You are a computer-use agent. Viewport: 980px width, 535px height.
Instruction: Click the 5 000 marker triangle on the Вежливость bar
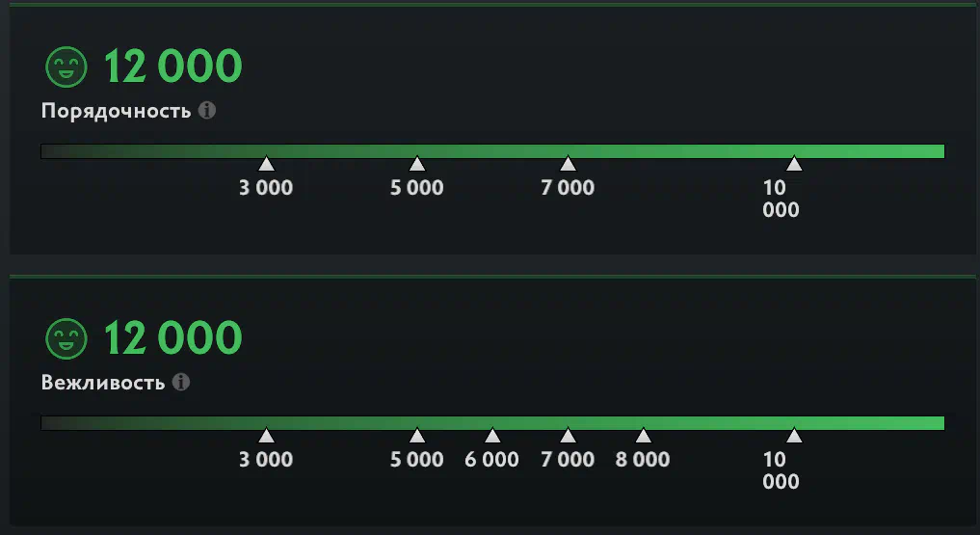tap(417, 436)
